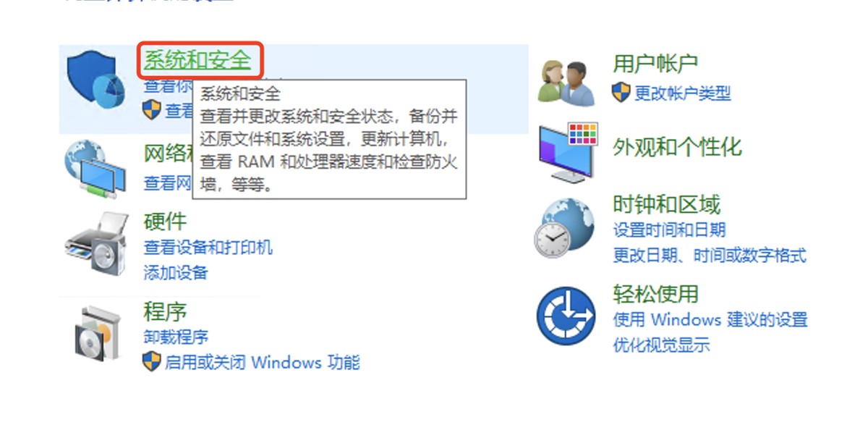Screen dimensions: 868x446
Task: Open the 用户帐户 heading link
Action: tap(655, 64)
